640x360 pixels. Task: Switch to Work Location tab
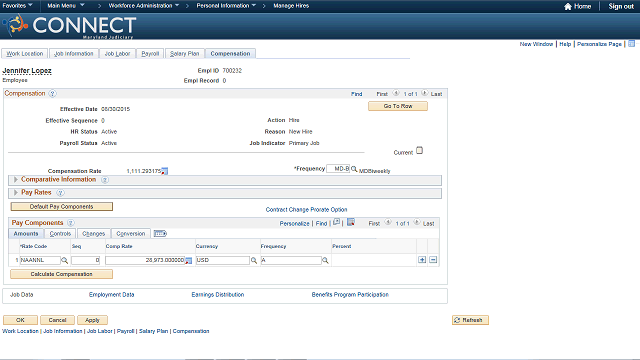pos(24,53)
